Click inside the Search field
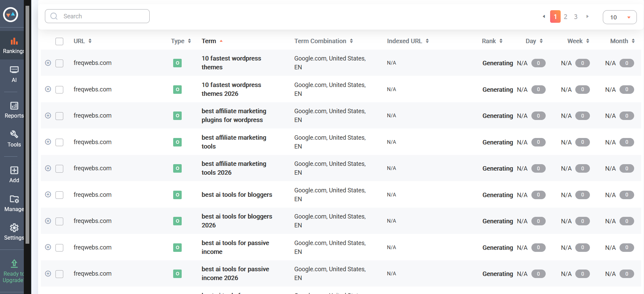Image resolution: width=644 pixels, height=294 pixels. (97, 16)
